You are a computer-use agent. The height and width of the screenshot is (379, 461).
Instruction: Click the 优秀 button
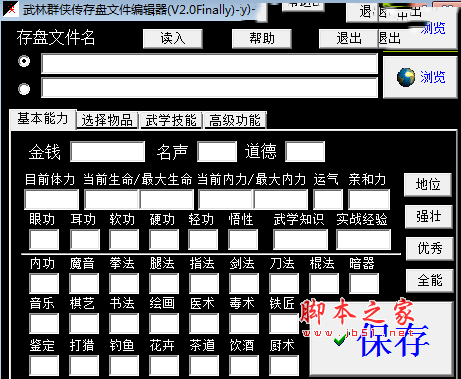[430, 249]
